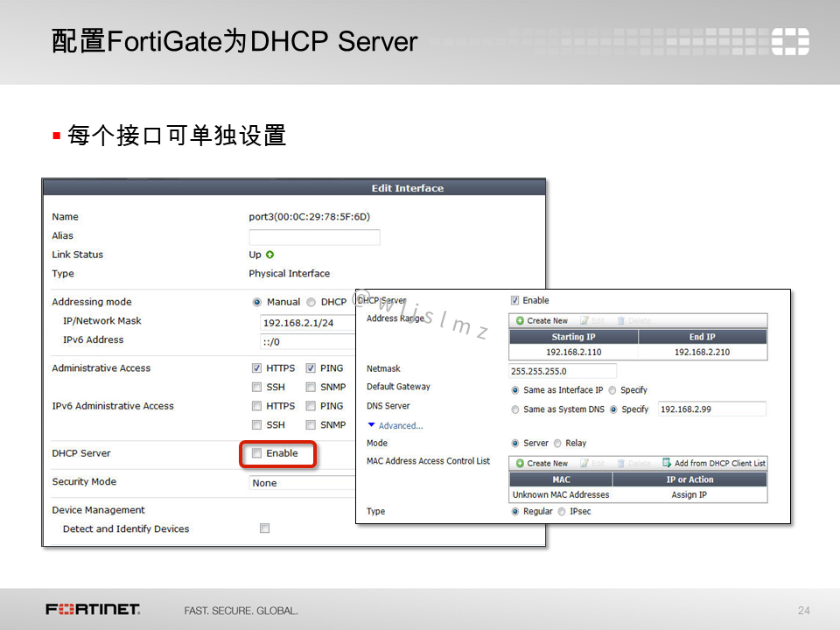This screenshot has width=840, height=630.
Task: Select IPsec type
Action: coord(562,512)
